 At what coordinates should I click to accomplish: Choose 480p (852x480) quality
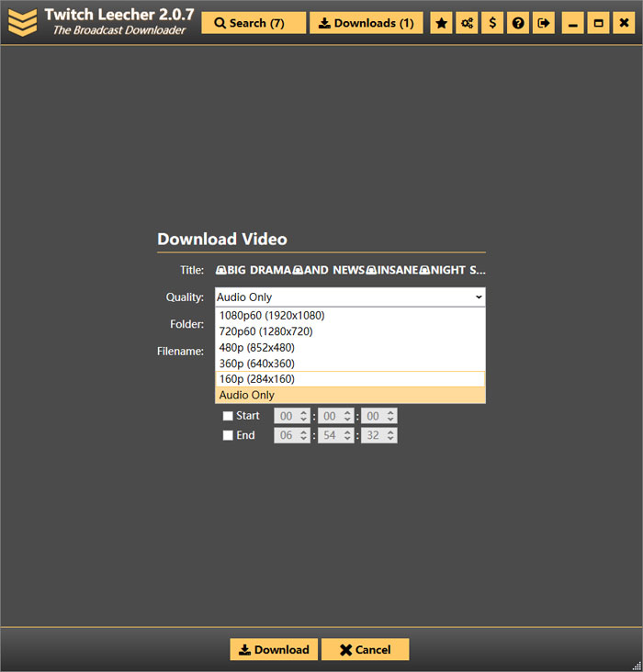350,348
